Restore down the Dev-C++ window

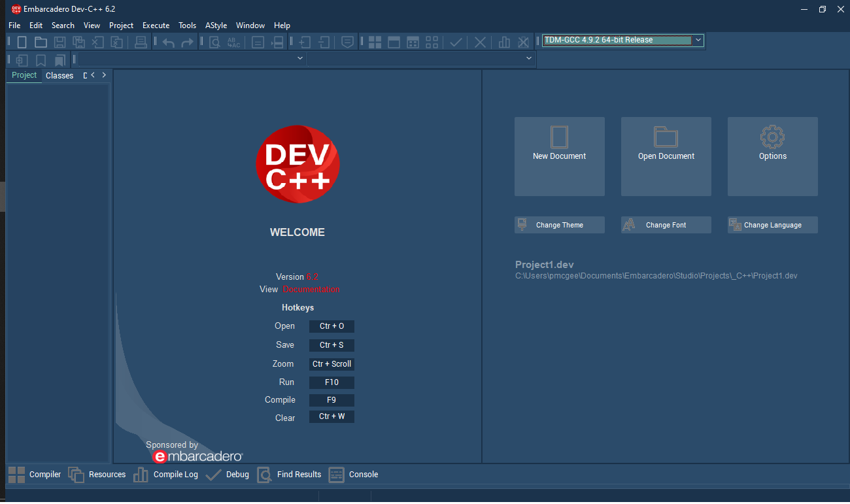(823, 8)
